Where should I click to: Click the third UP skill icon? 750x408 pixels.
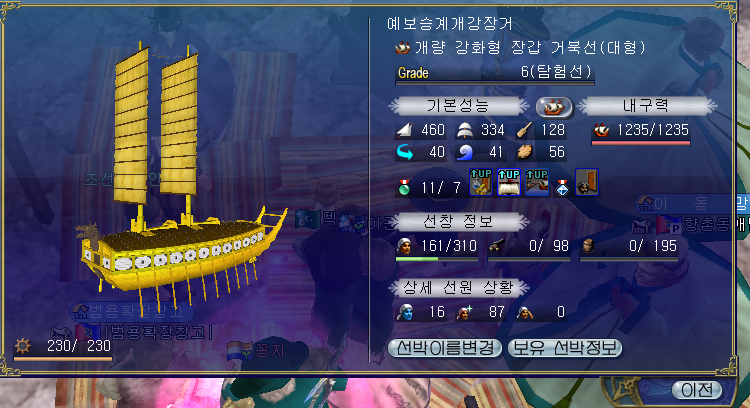click(537, 182)
